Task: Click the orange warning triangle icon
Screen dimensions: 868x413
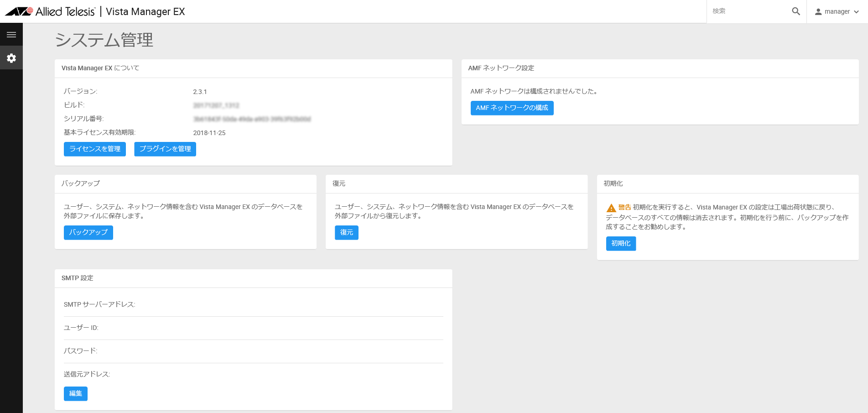Action: pyautogui.click(x=611, y=208)
